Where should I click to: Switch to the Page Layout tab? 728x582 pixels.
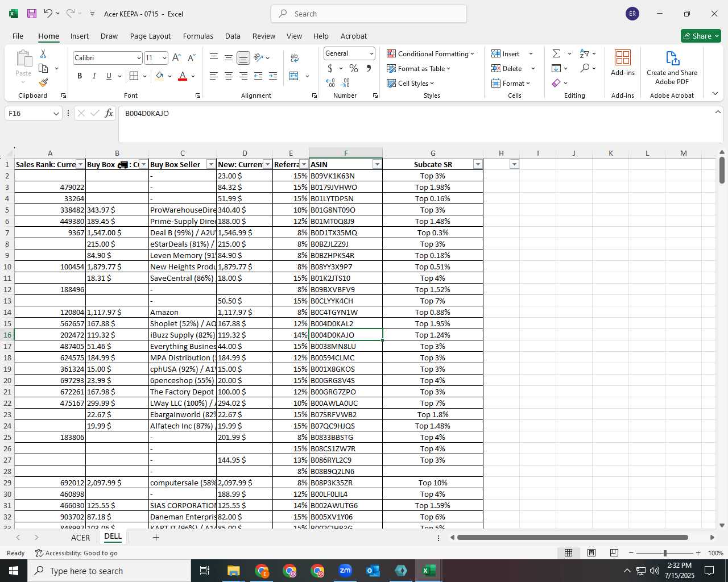click(150, 36)
